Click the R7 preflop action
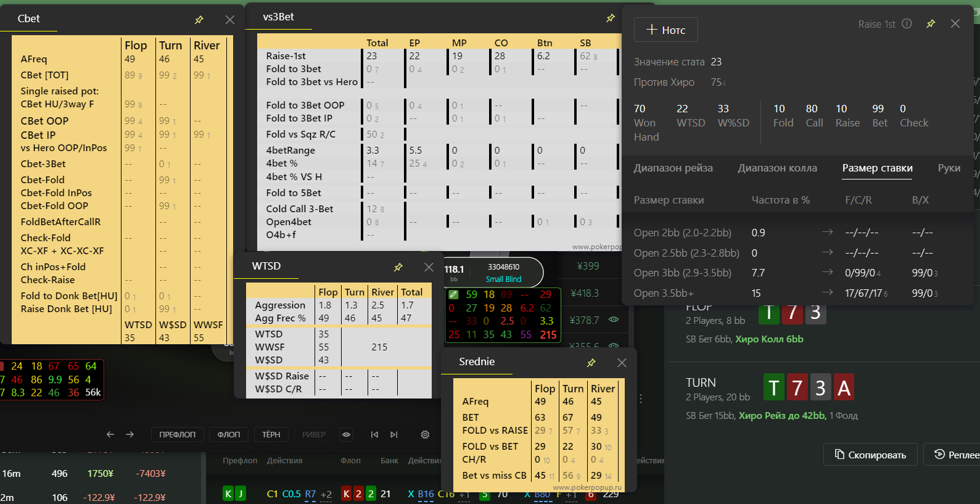The width and height of the screenshot is (980, 504). point(310,494)
